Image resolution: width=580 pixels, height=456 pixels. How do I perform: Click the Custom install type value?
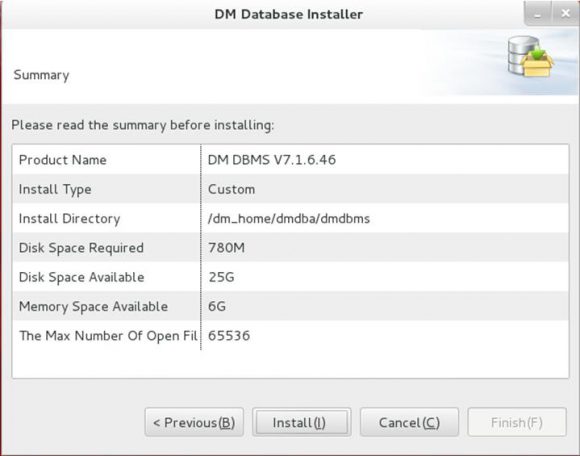coord(232,189)
